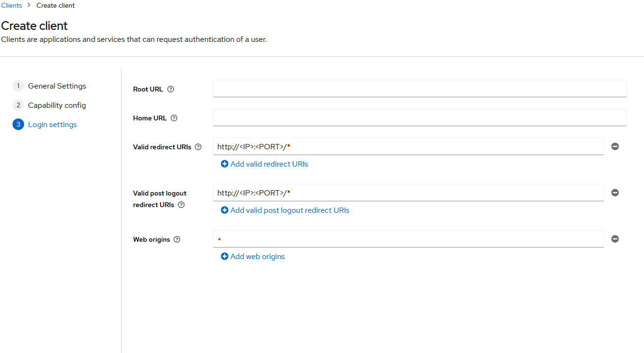The image size is (644, 353).
Task: Select the redirect URI text field
Action: [408, 146]
